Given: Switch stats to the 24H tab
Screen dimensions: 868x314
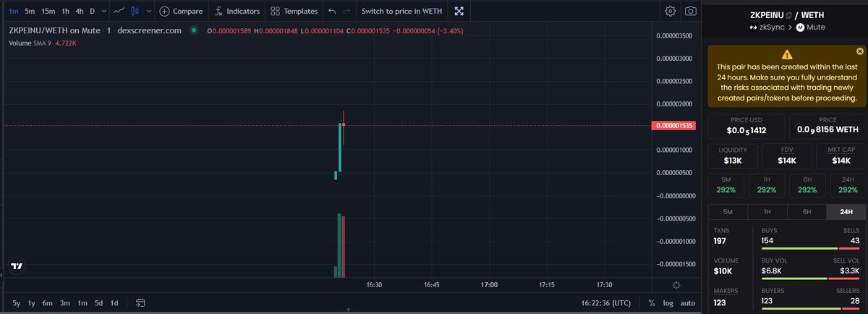Looking at the screenshot, I should [x=846, y=212].
